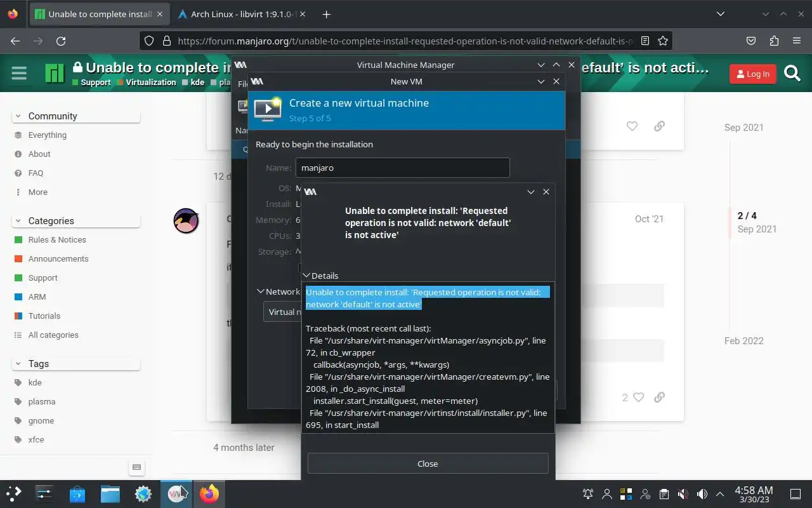Screen dimensions: 812x508
Task: Open the Virtualization tag under the topic title
Action: (x=146, y=83)
